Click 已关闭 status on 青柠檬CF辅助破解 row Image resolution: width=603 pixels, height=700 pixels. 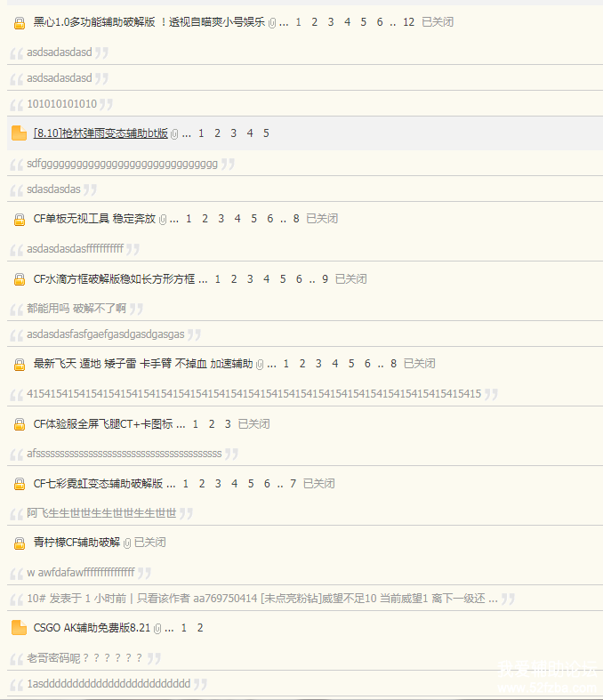pyautogui.click(x=150, y=542)
